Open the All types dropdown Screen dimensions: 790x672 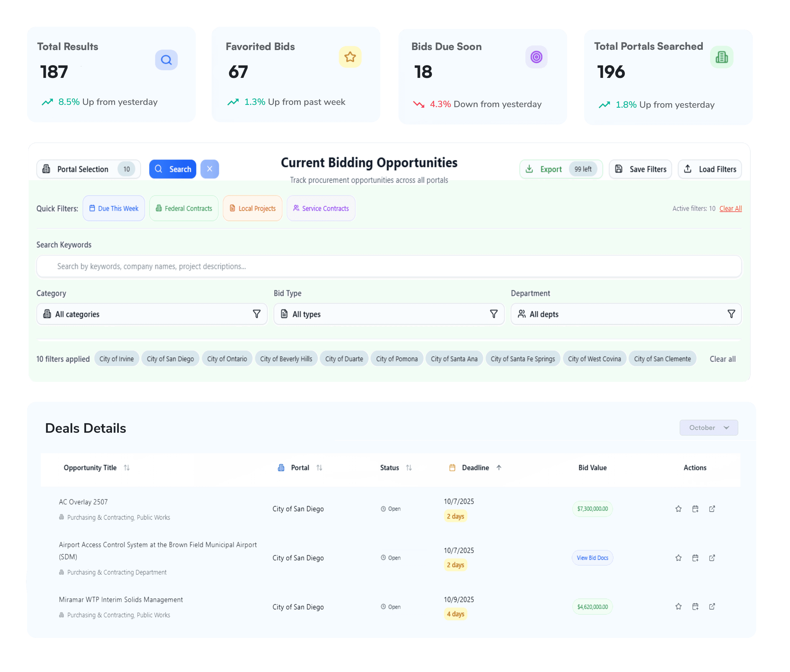[389, 314]
